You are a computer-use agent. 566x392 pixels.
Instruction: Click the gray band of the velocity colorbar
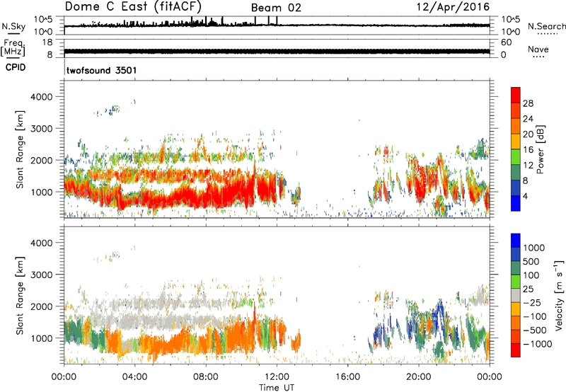516,295
